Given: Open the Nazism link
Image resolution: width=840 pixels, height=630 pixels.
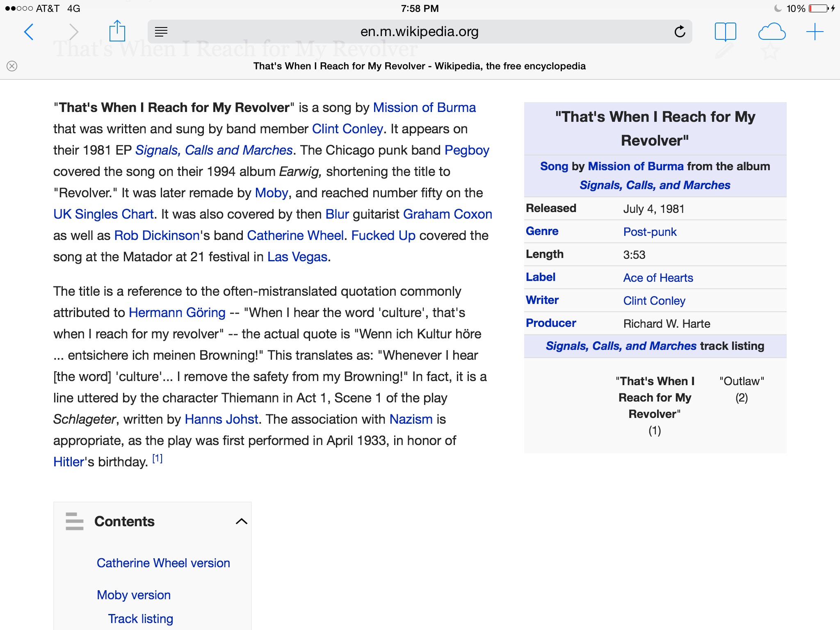Looking at the screenshot, I should 411,419.
